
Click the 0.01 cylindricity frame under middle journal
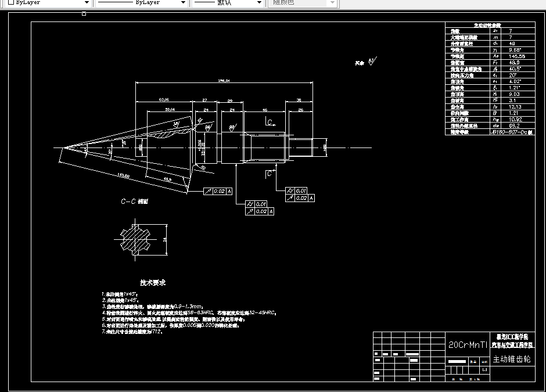pyautogui.click(x=256, y=204)
